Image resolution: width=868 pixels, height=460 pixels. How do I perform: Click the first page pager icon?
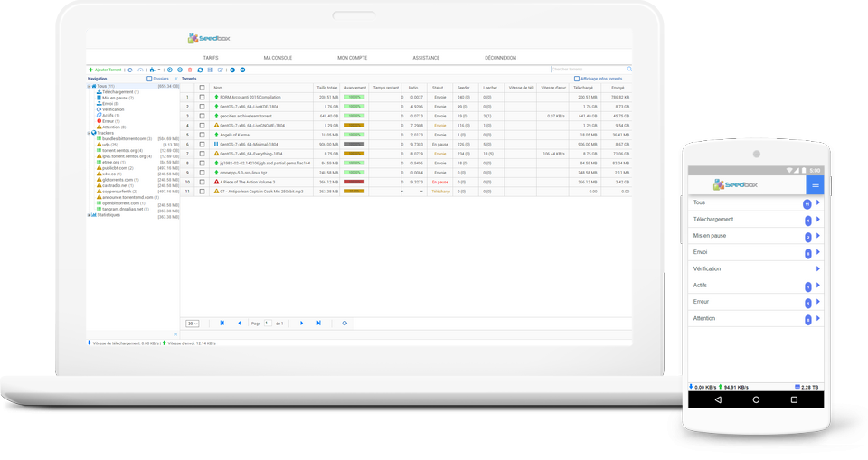[x=222, y=324]
